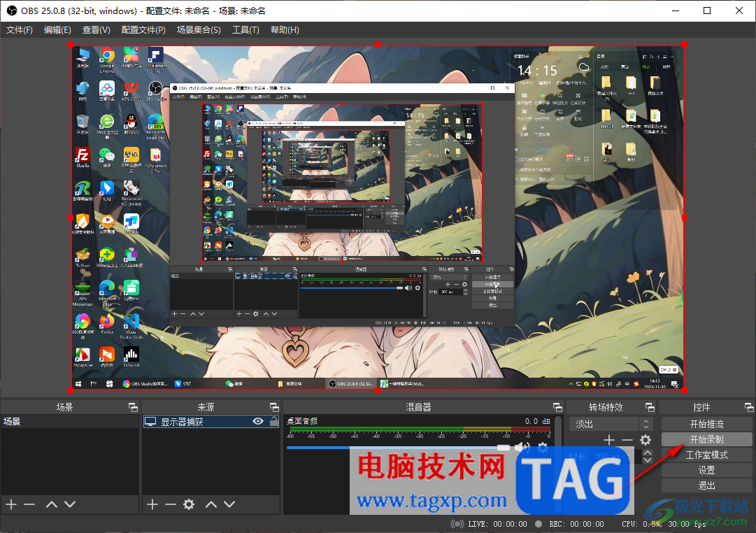This screenshot has height=533, width=756.
Task: Add a transition with the plus icon
Action: pyautogui.click(x=609, y=440)
